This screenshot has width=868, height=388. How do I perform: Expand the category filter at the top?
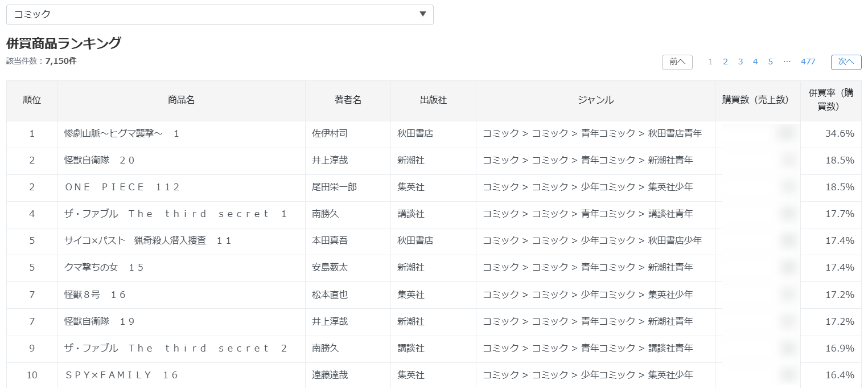pos(219,15)
